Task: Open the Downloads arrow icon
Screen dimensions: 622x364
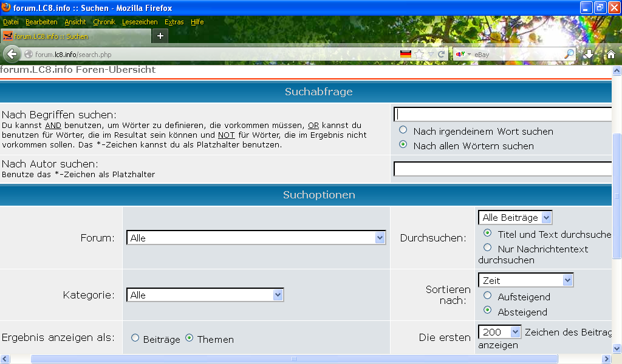Action: pos(589,54)
